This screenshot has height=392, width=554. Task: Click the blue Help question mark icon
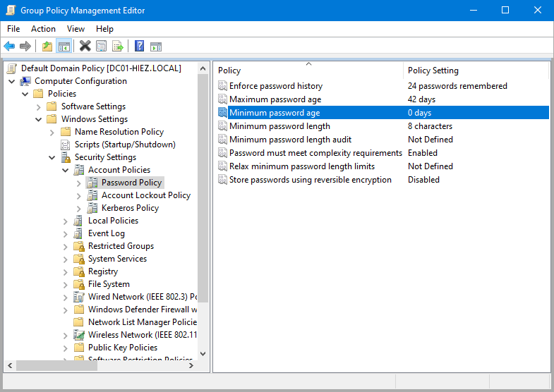(x=139, y=47)
